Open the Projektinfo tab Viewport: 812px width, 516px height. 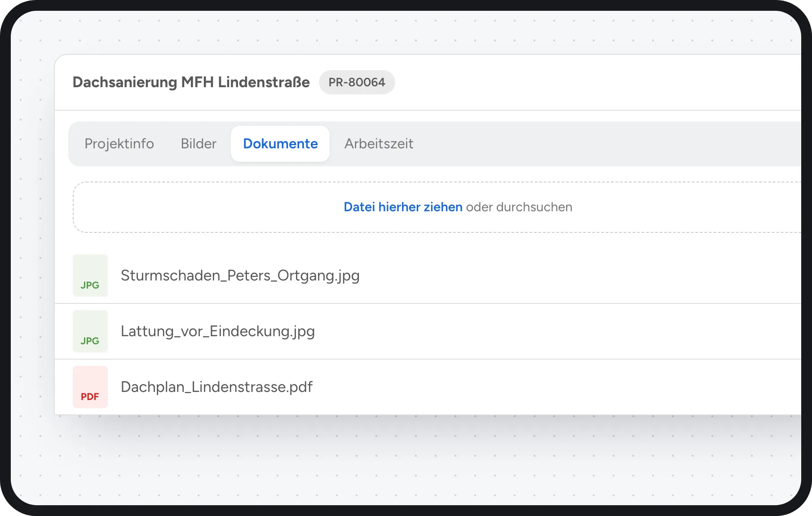click(x=119, y=144)
